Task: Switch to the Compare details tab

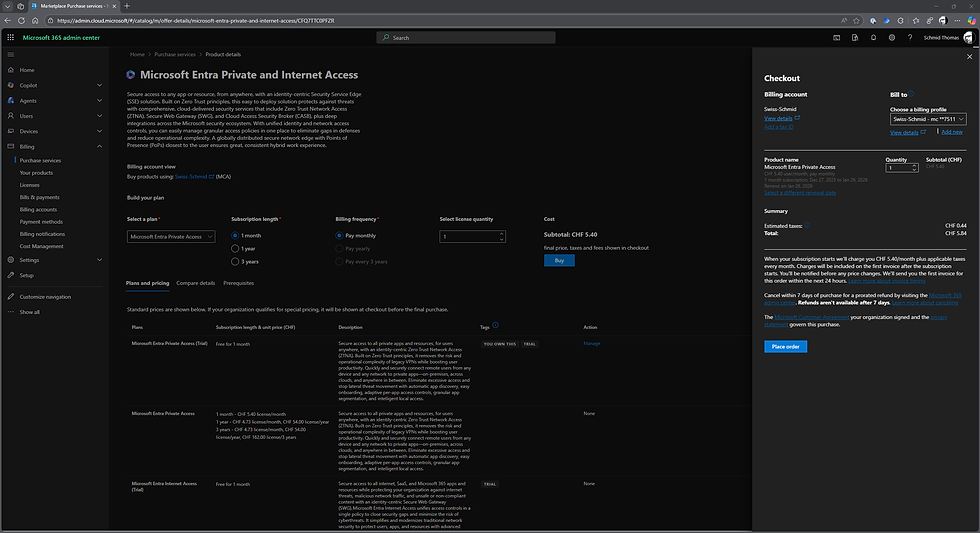Action: [196, 283]
